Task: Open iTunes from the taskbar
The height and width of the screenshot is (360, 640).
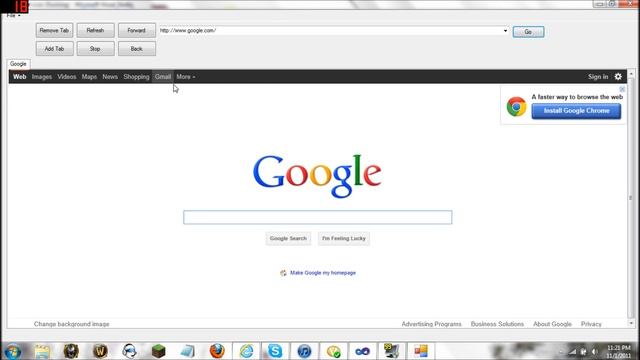Action: (x=304, y=351)
